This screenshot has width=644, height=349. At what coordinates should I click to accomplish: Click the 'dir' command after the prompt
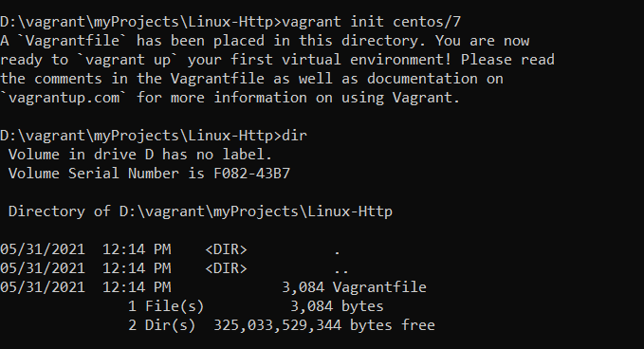(x=294, y=136)
